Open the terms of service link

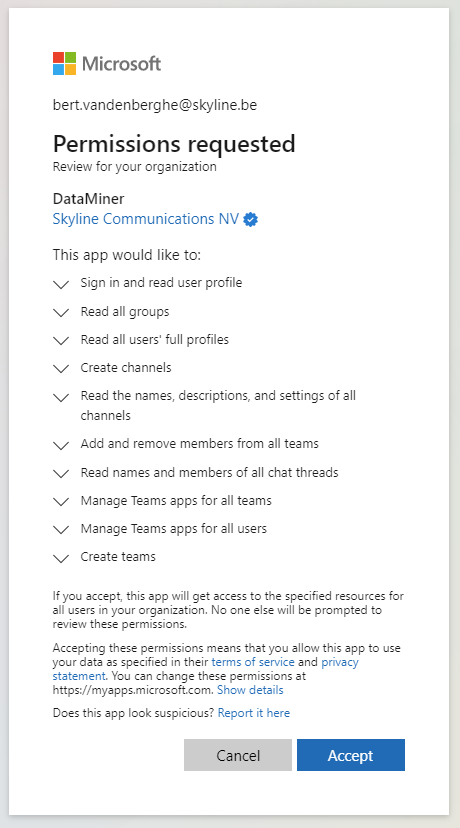[x=252, y=662]
